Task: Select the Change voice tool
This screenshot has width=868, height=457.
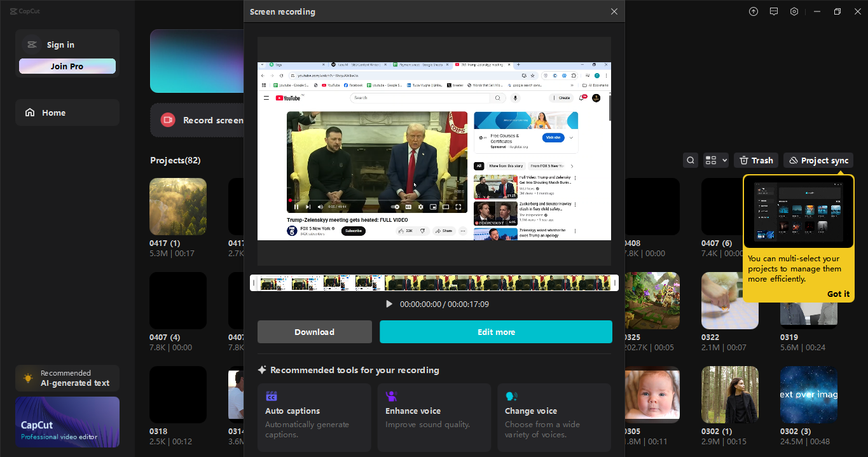Action: tap(553, 417)
